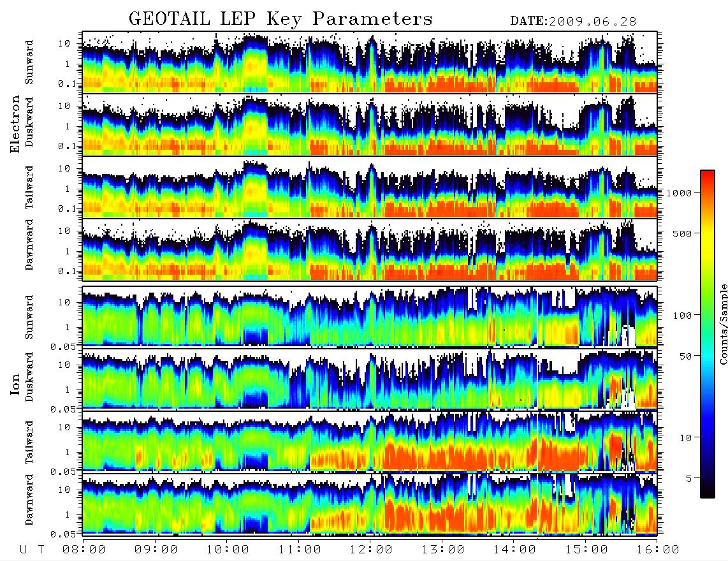The width and height of the screenshot is (728, 561).
Task: Click the 0.05 tick of Ion Dawnward panel
Action: [x=62, y=534]
